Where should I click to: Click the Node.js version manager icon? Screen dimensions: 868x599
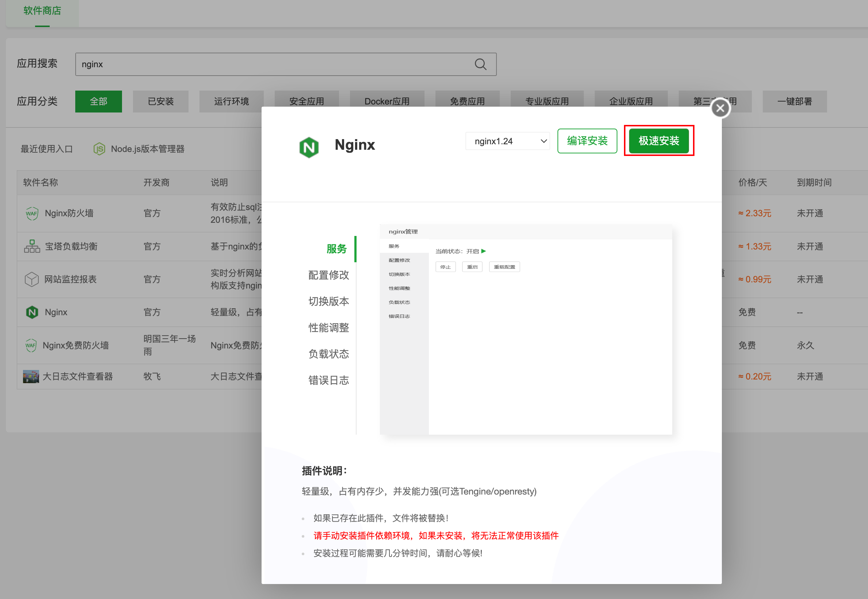[x=99, y=149]
